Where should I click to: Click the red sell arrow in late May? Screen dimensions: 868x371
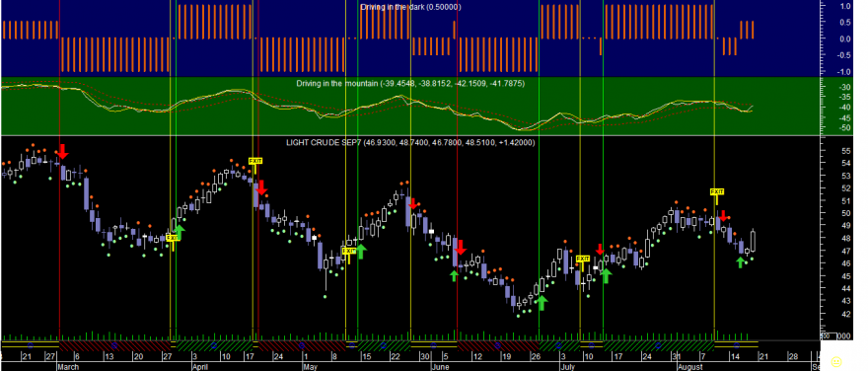[x=414, y=203]
